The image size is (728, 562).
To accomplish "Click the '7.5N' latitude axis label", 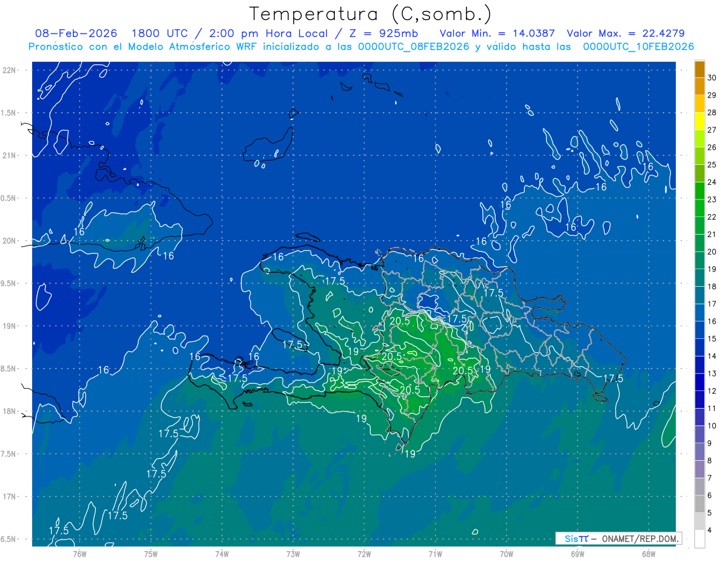I will pos(10,453).
